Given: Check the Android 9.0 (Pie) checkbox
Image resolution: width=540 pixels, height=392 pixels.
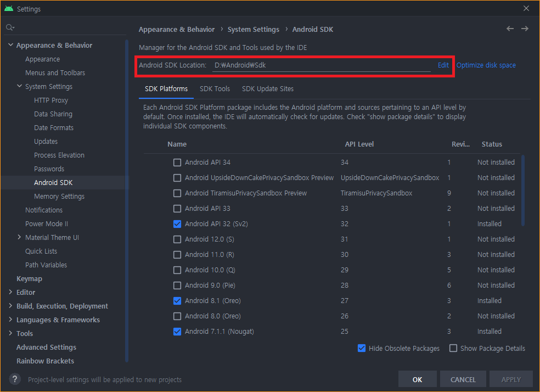Looking at the screenshot, I should click(177, 285).
